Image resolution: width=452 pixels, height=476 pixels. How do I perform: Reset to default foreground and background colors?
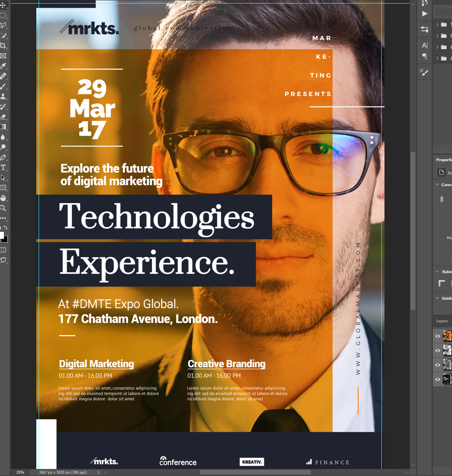click(1, 227)
